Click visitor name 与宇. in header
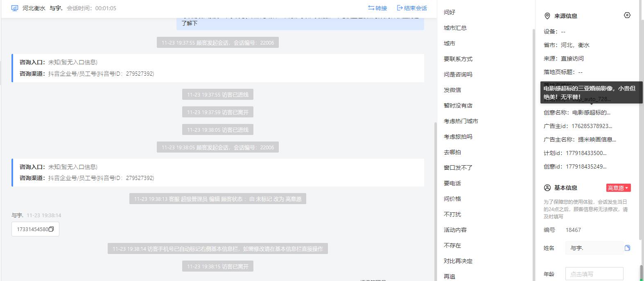 click(56, 8)
